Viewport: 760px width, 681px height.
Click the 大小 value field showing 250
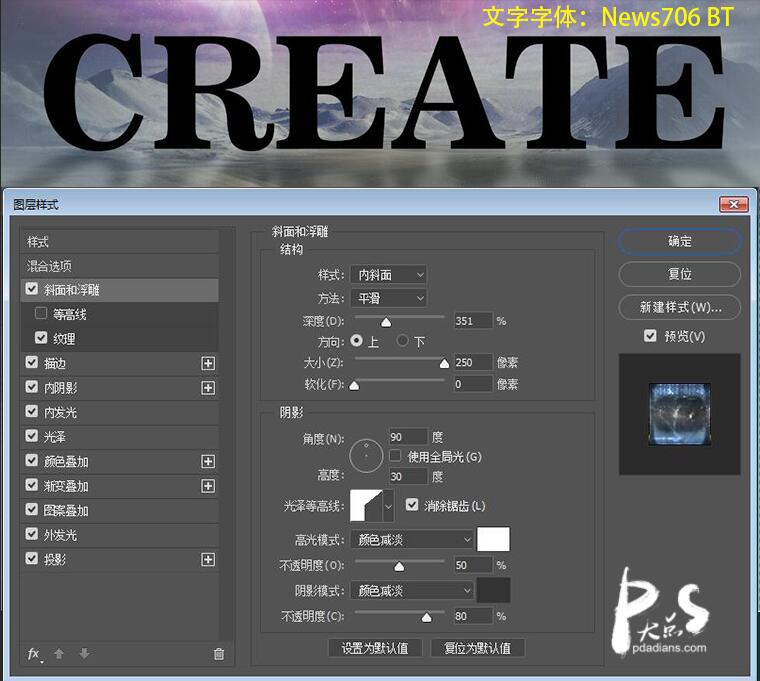coord(473,362)
